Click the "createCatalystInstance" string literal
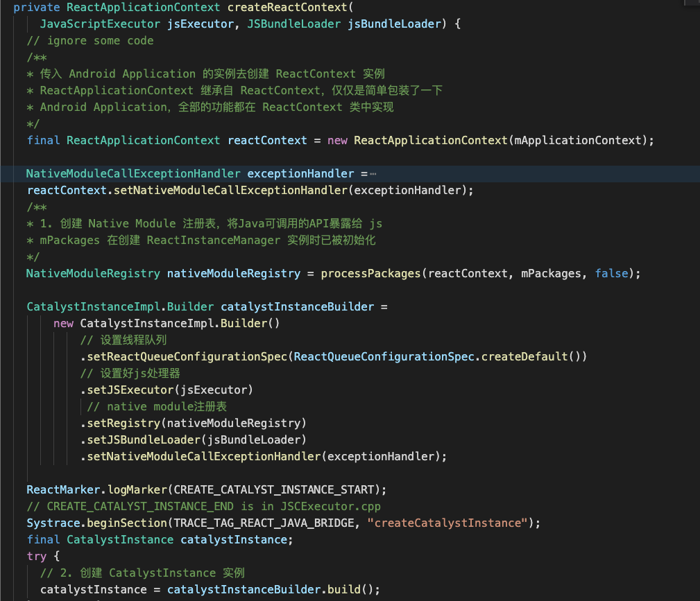 click(x=451, y=523)
